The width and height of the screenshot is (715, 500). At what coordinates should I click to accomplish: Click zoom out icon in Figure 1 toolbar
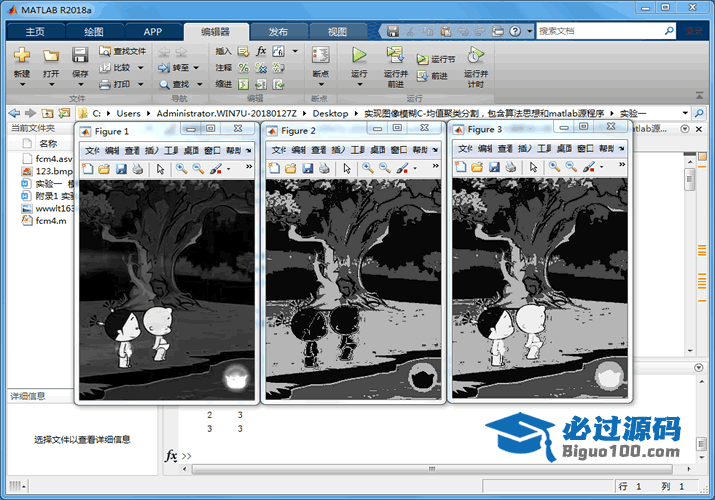click(x=198, y=169)
